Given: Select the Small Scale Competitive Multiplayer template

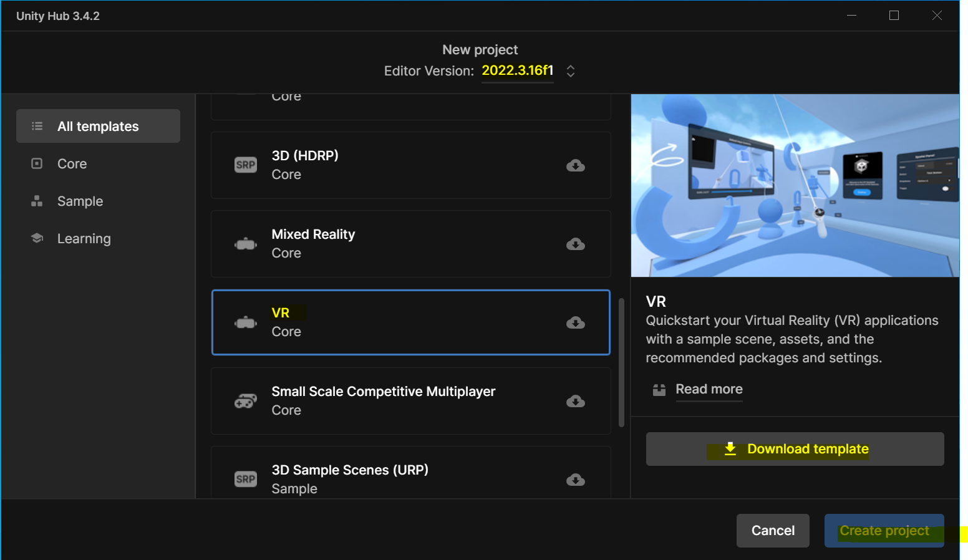Looking at the screenshot, I should (x=411, y=401).
